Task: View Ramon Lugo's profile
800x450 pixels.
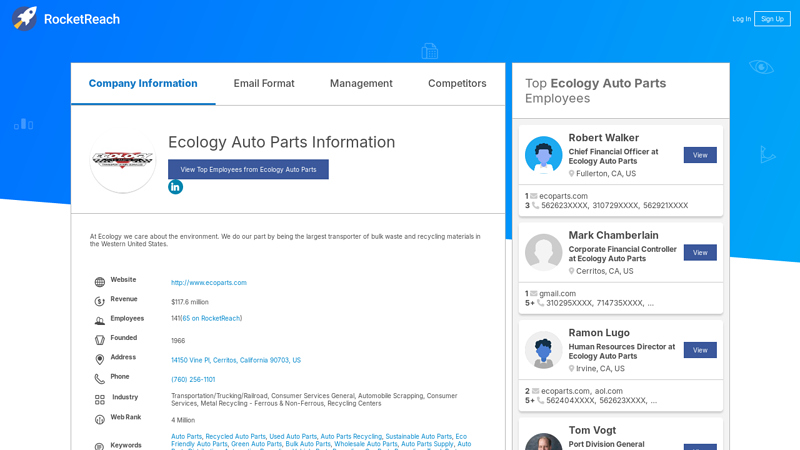Action: 700,350
